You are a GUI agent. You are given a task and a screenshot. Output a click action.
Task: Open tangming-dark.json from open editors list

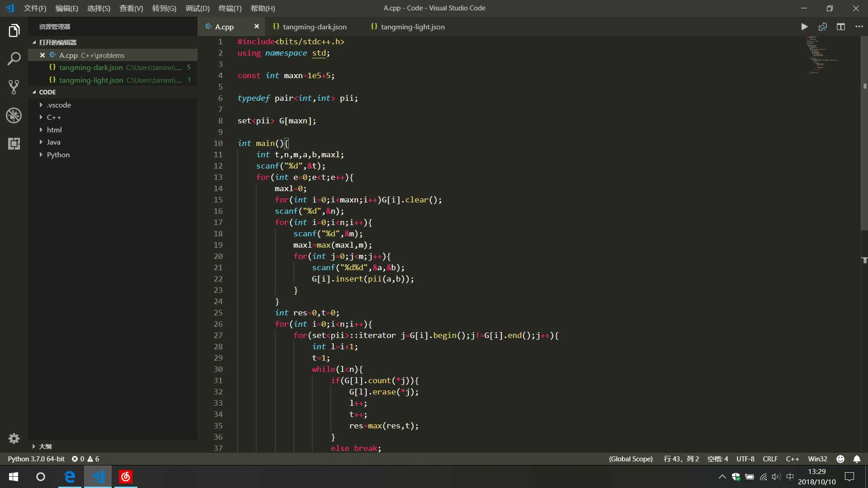pos(113,67)
